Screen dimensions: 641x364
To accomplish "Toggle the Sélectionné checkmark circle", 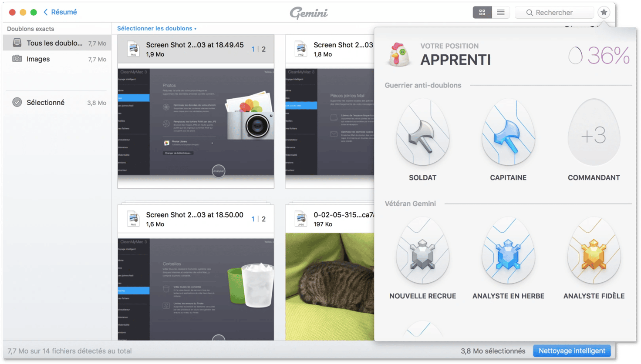I will tap(17, 102).
